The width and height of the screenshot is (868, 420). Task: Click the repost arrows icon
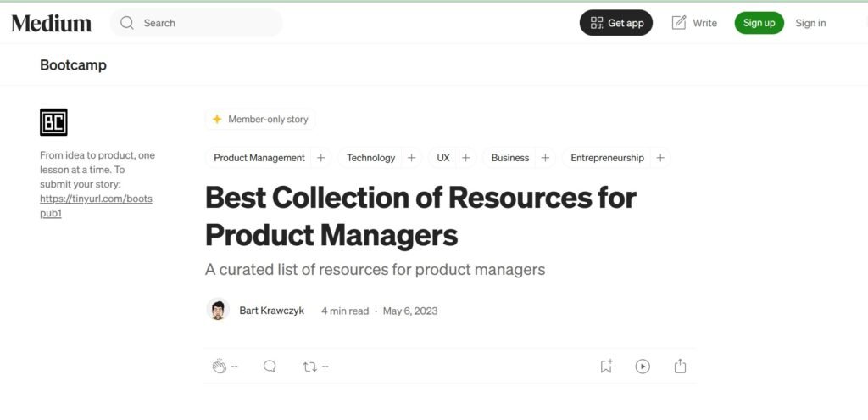309,367
